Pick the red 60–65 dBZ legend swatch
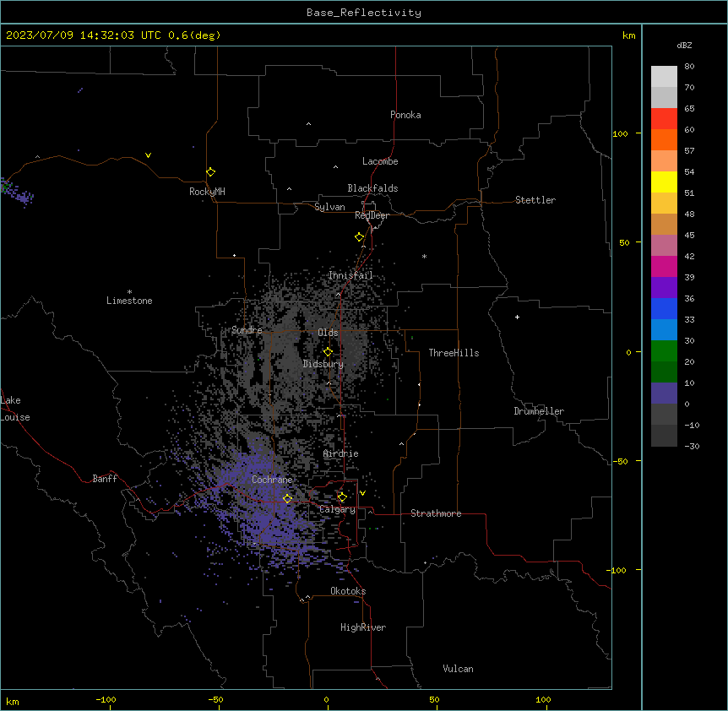 pos(664,118)
